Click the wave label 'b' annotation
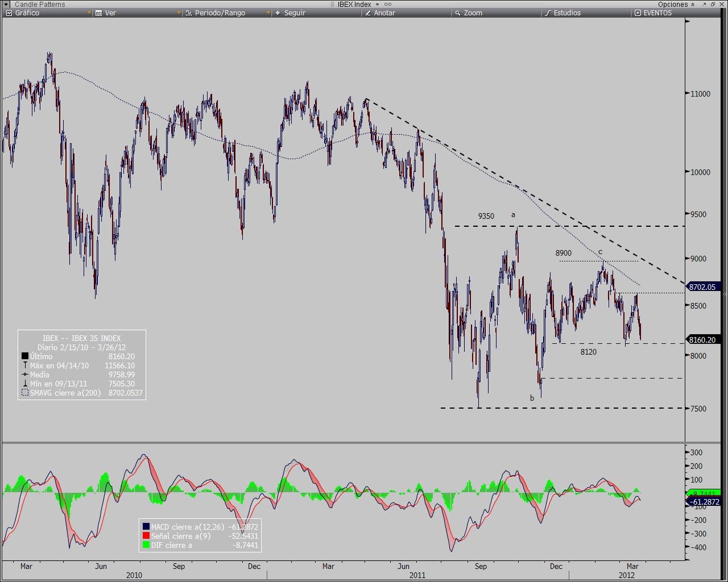The width and height of the screenshot is (728, 582). pos(532,398)
